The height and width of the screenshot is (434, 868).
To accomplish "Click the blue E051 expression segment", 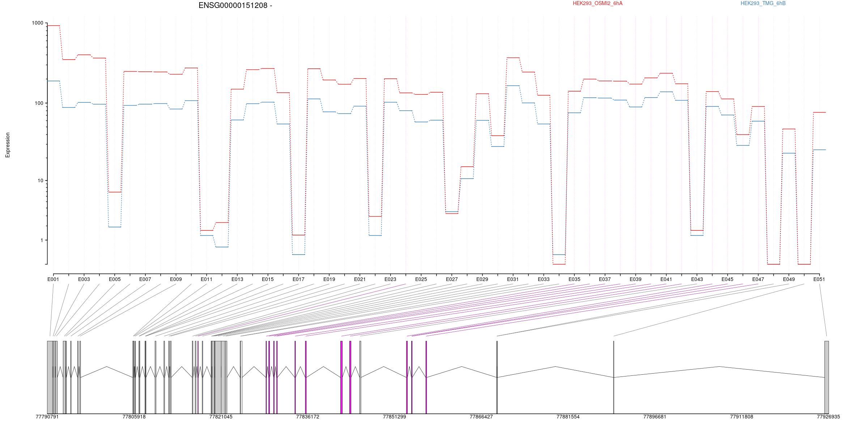I will coord(820,150).
